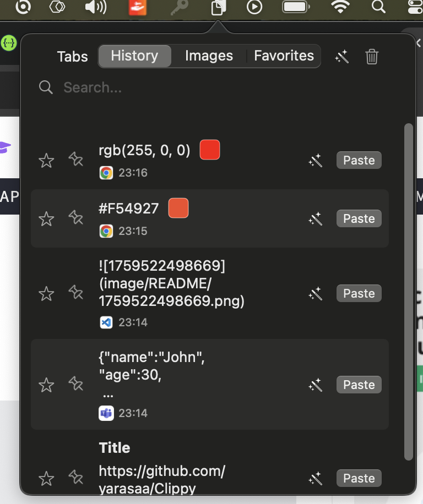The height and width of the screenshot is (504, 423).
Task: Pin the README image markdown entry
Action: (76, 293)
